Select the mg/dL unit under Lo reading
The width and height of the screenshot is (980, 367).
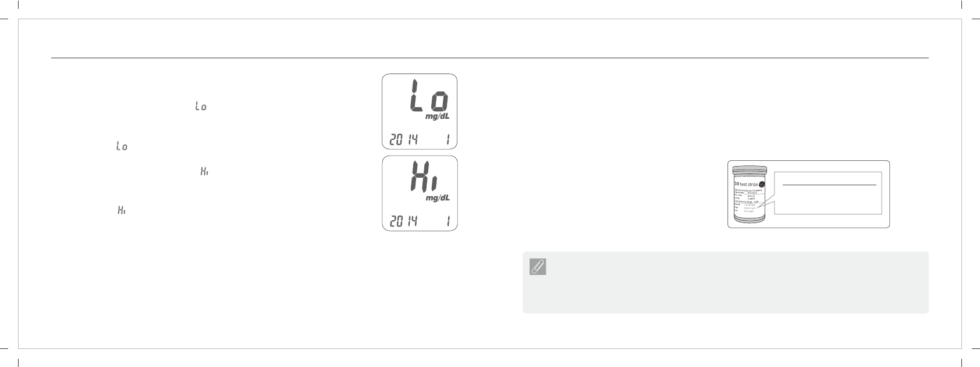click(x=438, y=117)
